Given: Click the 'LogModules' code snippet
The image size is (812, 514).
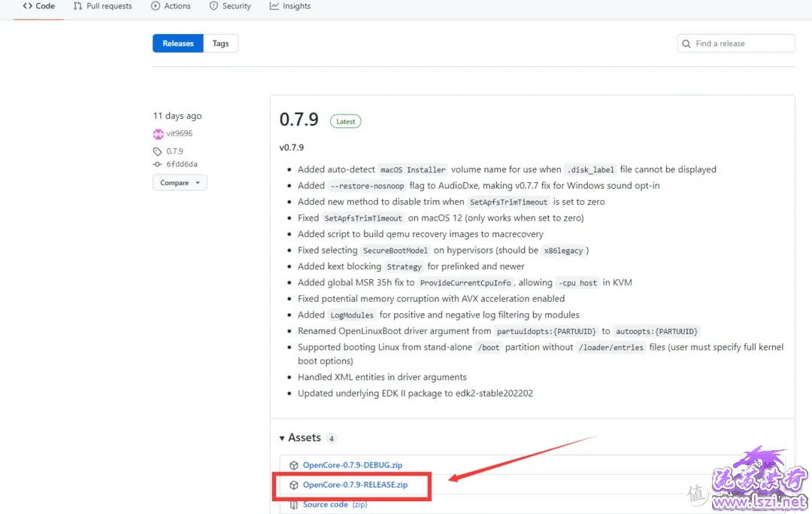Looking at the screenshot, I should (352, 315).
